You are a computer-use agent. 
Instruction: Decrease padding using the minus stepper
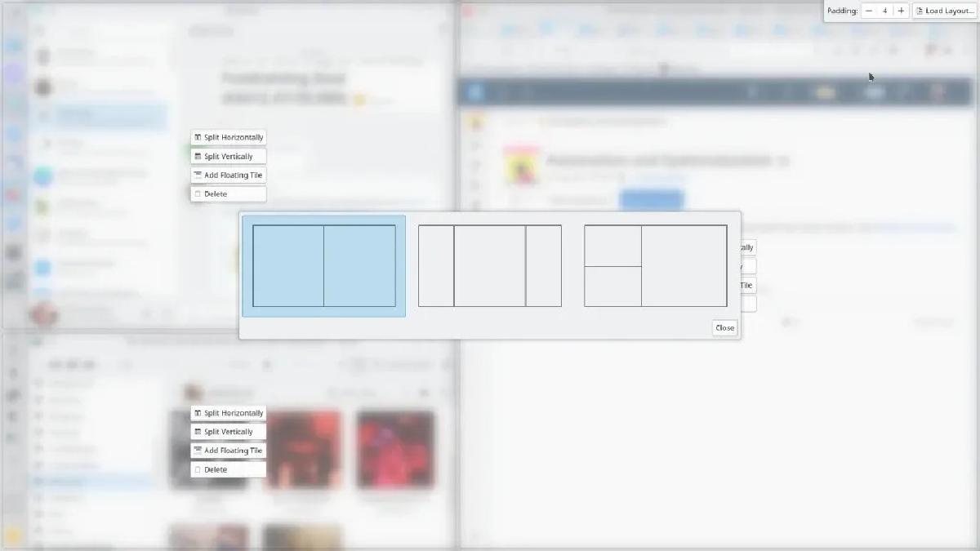click(868, 11)
